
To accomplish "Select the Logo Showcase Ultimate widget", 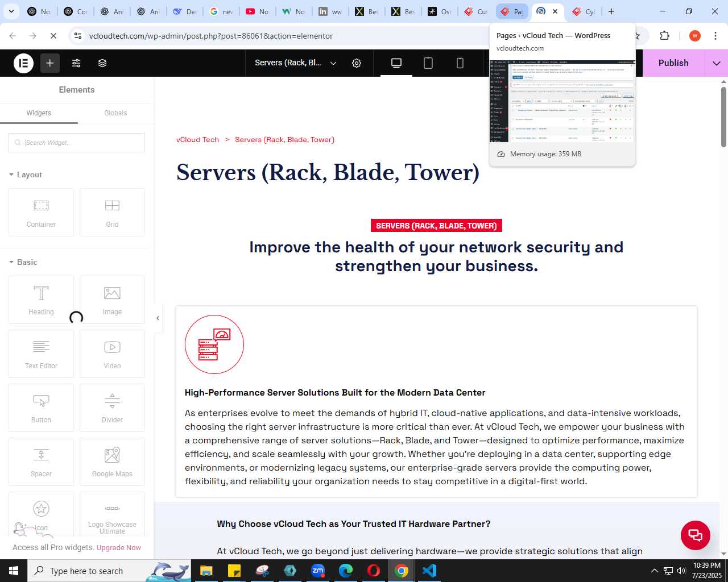I will point(112,514).
